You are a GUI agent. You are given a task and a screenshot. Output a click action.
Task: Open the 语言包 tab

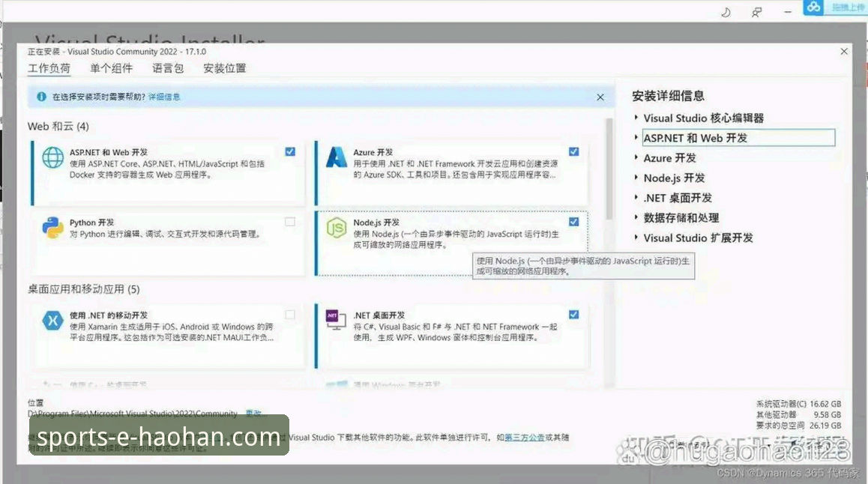[168, 68]
